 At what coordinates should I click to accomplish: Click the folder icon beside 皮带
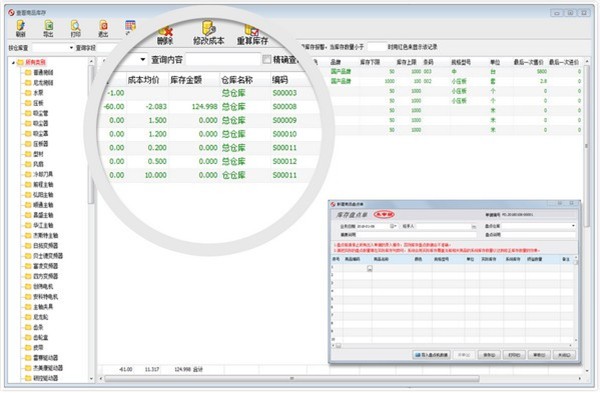pos(28,347)
